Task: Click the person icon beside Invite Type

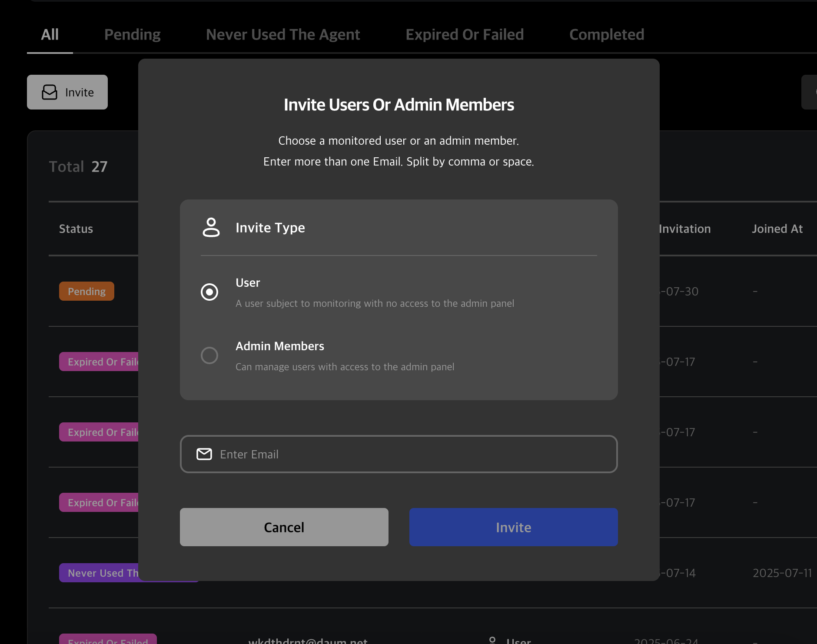Action: tap(211, 227)
